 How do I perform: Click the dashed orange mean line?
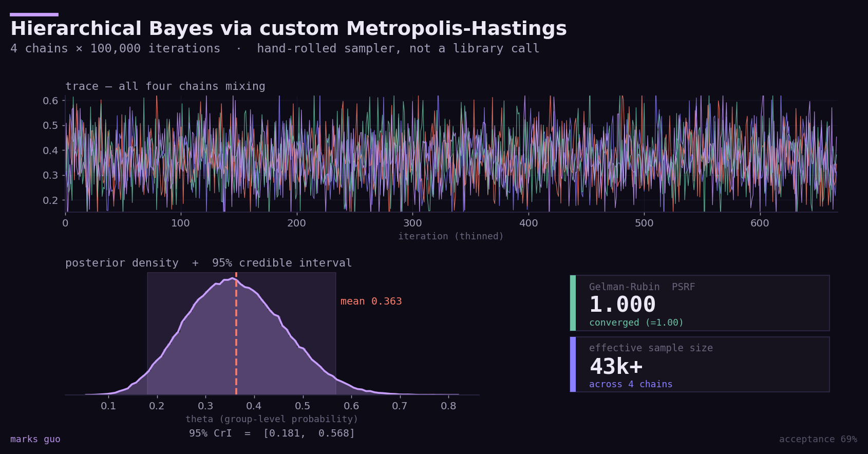236,334
